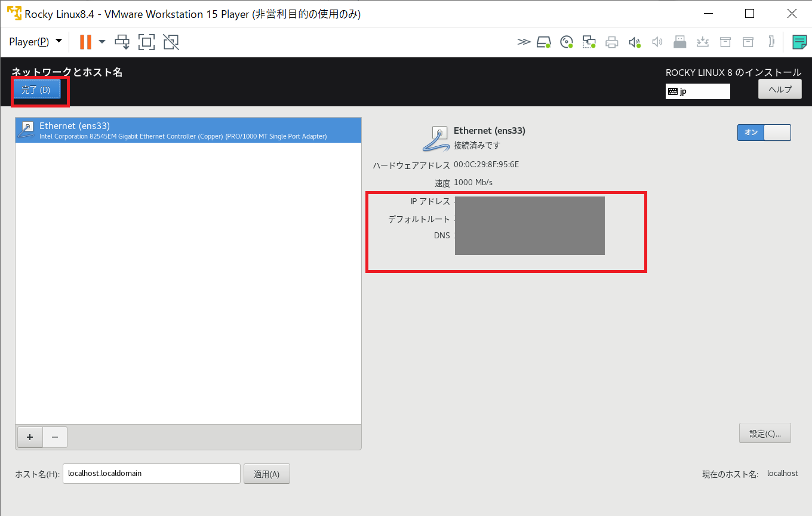The width and height of the screenshot is (812, 516).
Task: Send Ctrl+Alt+Del to the virtual machine
Action: pos(122,42)
